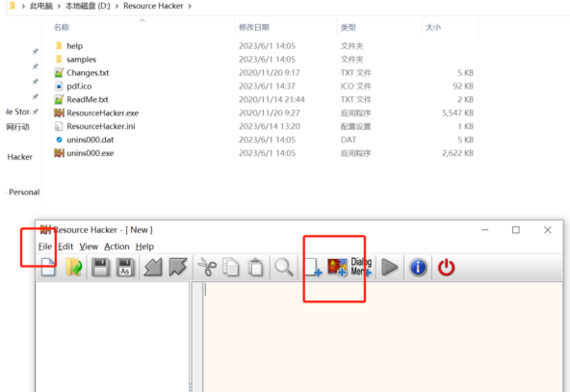This screenshot has height=392, width=570.
Task: Click the Paste clipboard icon
Action: [255, 268]
